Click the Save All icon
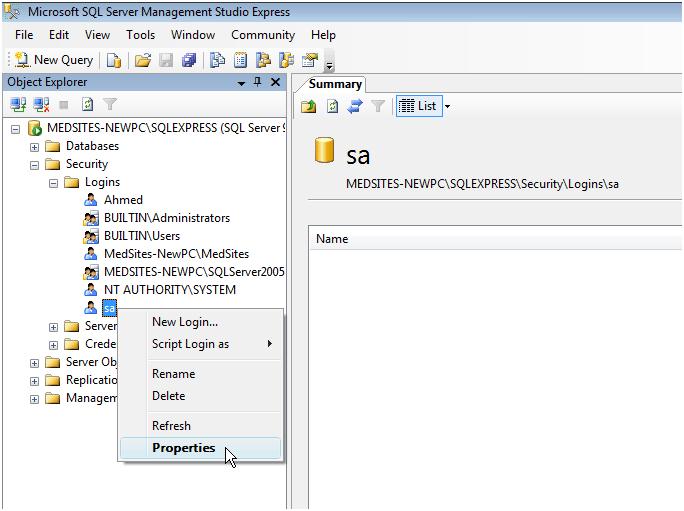 [x=189, y=60]
